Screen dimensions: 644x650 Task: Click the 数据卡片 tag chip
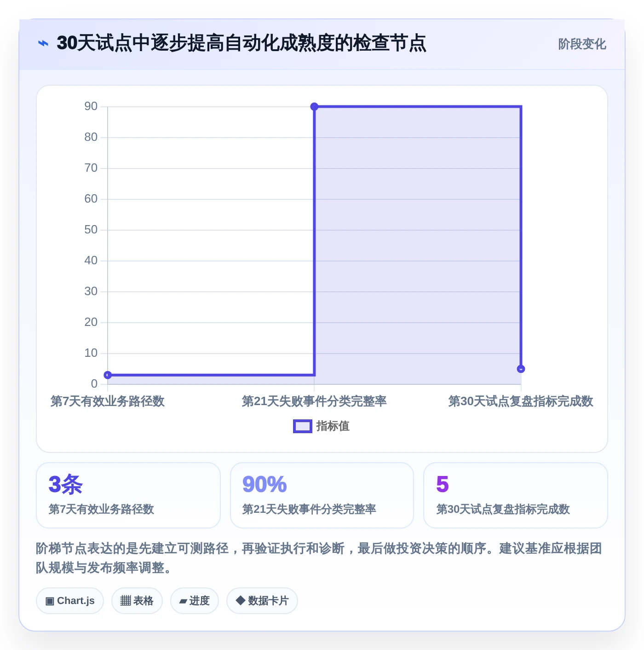click(262, 601)
